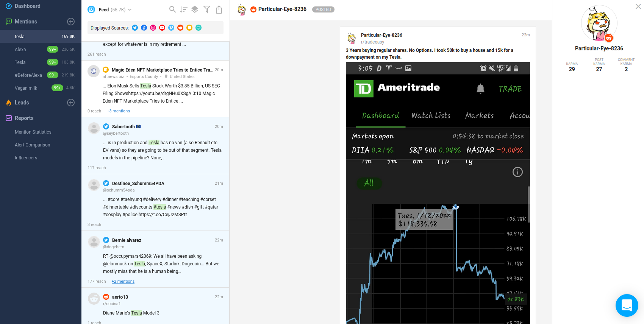The width and height of the screenshot is (644, 324).
Task: Open the large Particular-Eye-8236 profile avatar
Action: [599, 23]
